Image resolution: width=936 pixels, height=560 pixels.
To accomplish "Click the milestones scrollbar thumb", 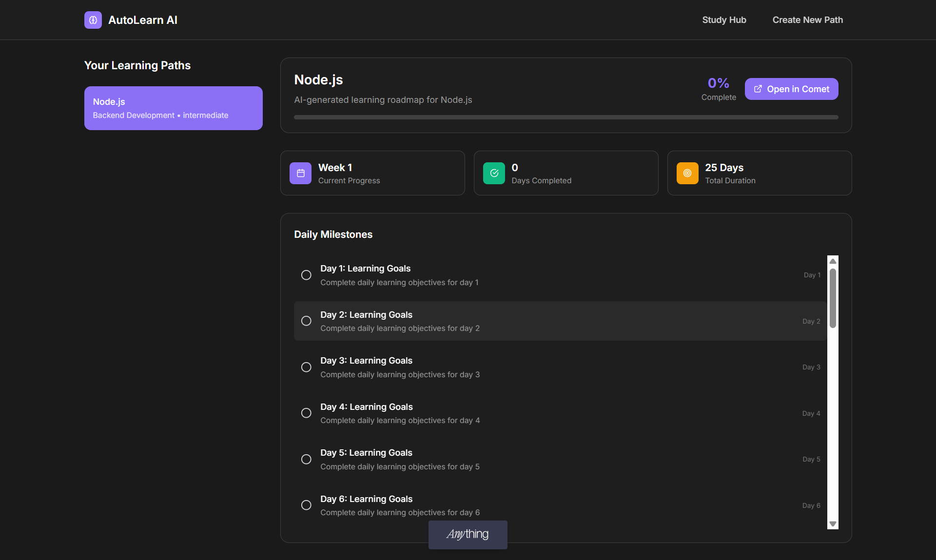I will point(833,297).
